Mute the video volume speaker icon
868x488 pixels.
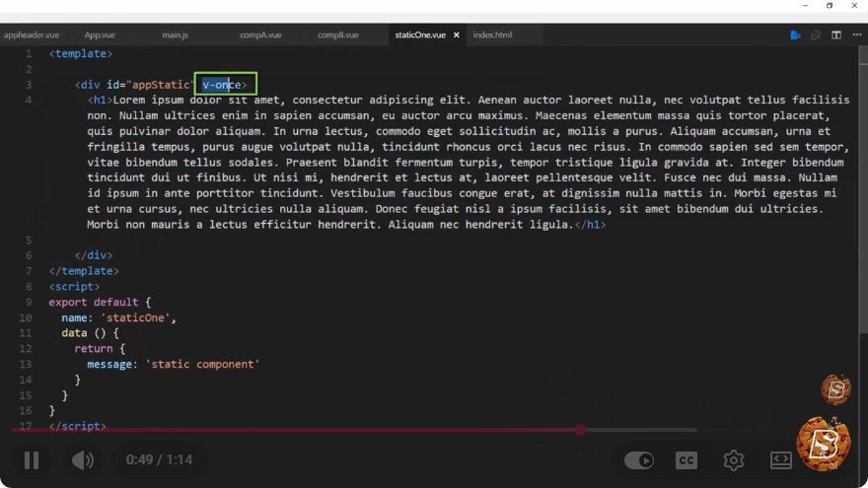coord(83,459)
